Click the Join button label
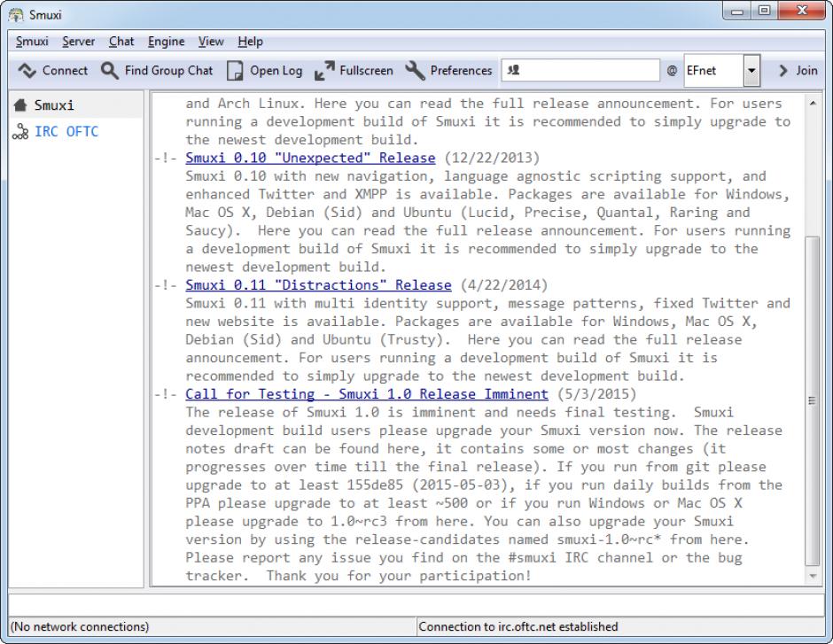 [x=806, y=71]
